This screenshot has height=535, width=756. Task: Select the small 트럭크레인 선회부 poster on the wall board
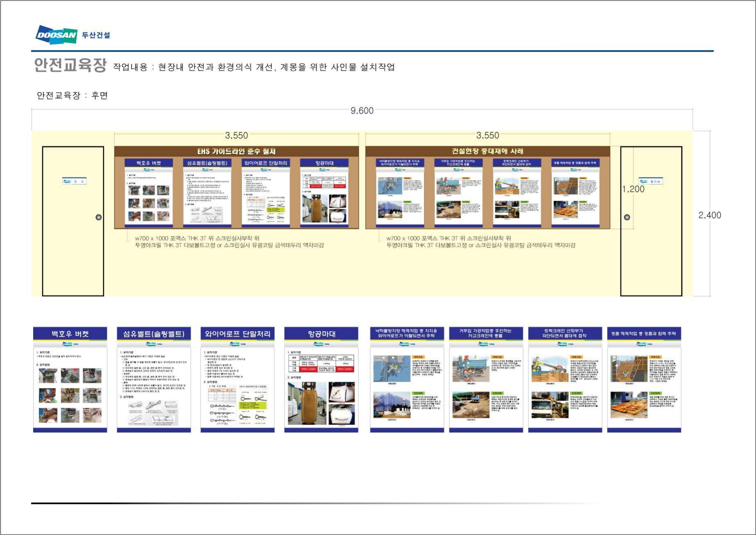point(517,192)
